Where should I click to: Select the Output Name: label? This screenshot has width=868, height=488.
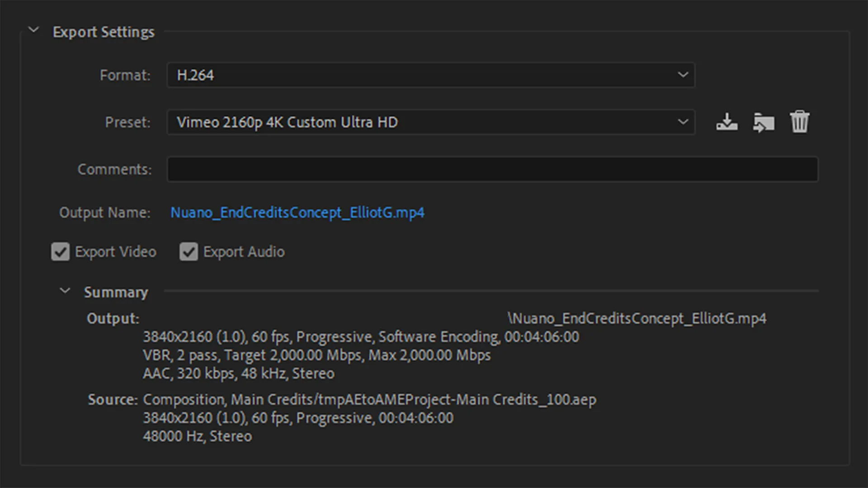[105, 213]
